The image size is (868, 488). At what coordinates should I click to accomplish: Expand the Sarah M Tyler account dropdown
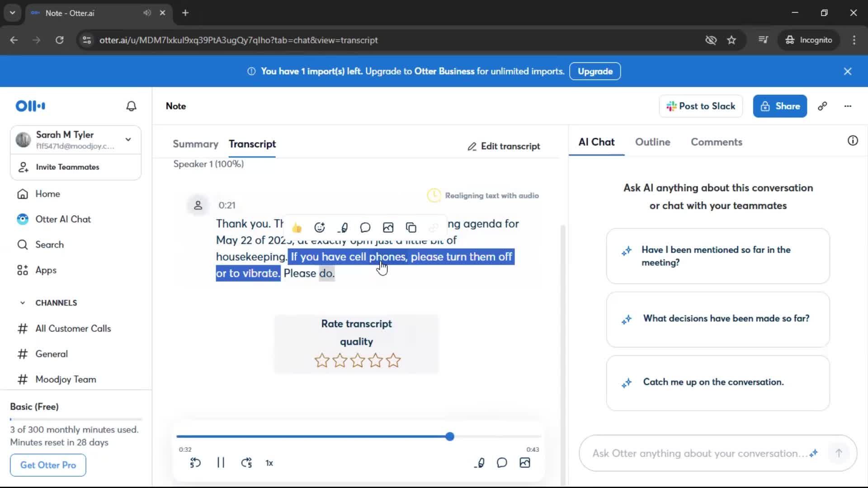coord(128,140)
